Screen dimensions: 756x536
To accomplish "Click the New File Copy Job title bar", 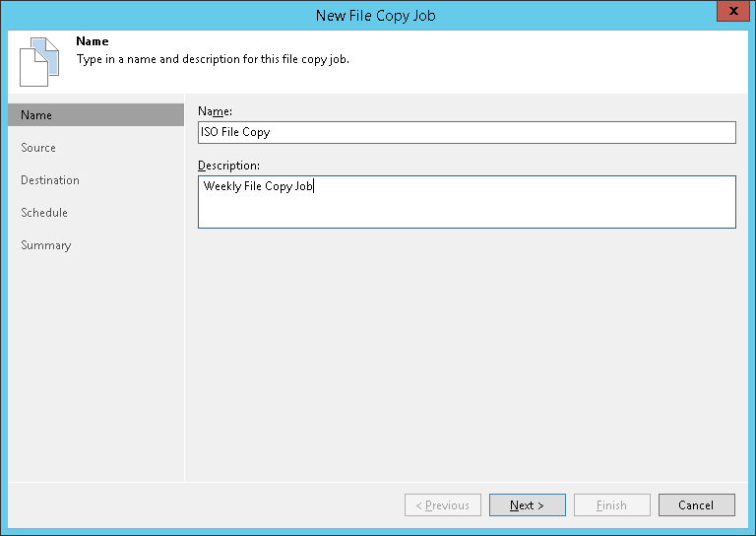I will click(374, 15).
